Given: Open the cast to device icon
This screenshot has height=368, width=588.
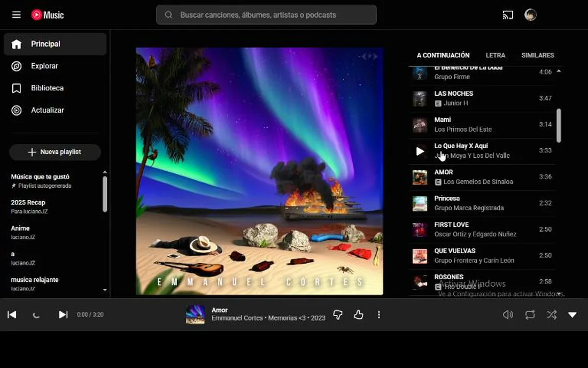Looking at the screenshot, I should (508, 15).
